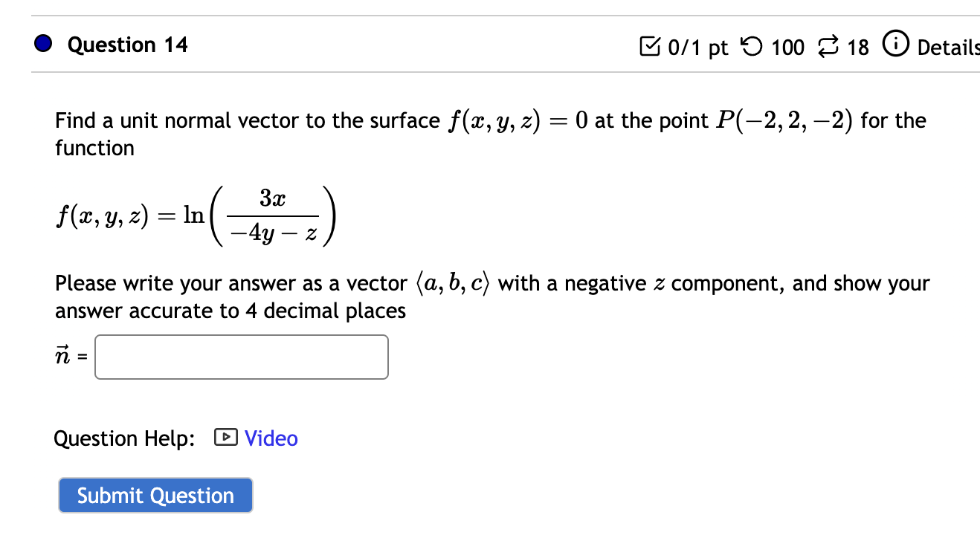Click the regenerate version icon showing 18
The width and height of the screenshot is (980, 535).
pos(828,46)
